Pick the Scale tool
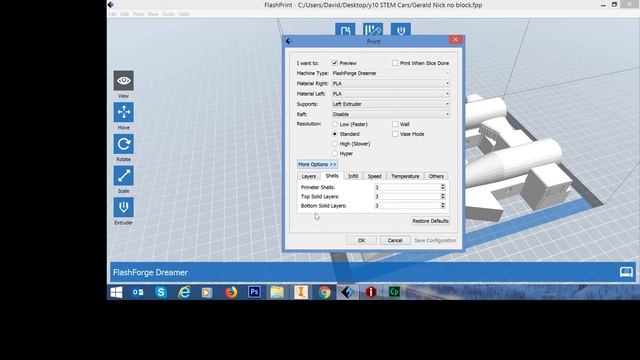640x360 pixels. [x=123, y=176]
